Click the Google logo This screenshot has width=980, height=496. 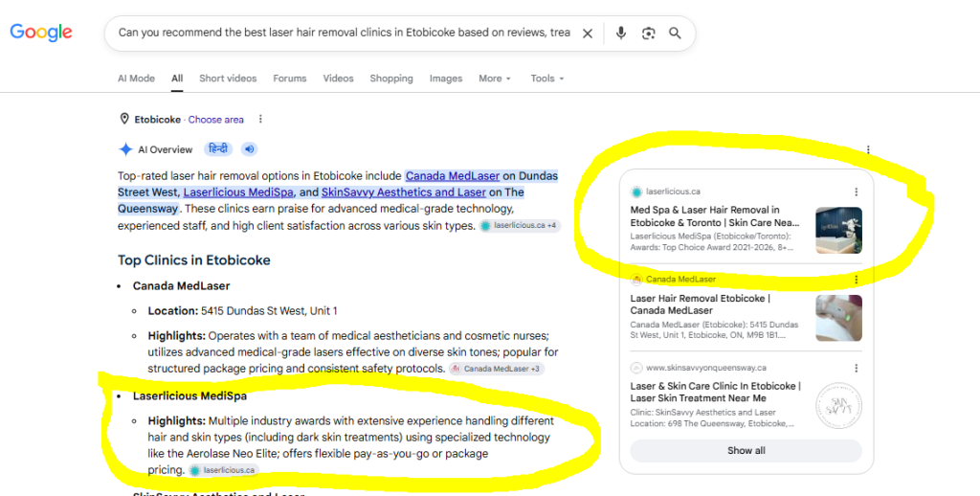(41, 33)
